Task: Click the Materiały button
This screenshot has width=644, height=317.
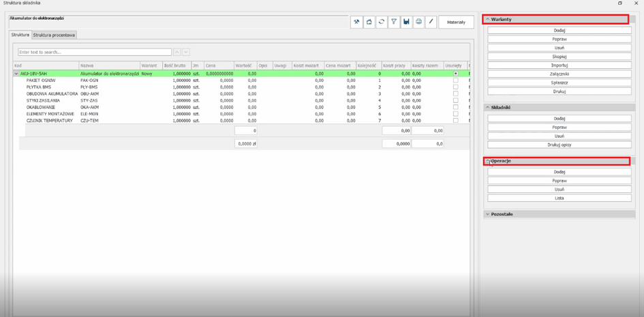Action: click(456, 22)
